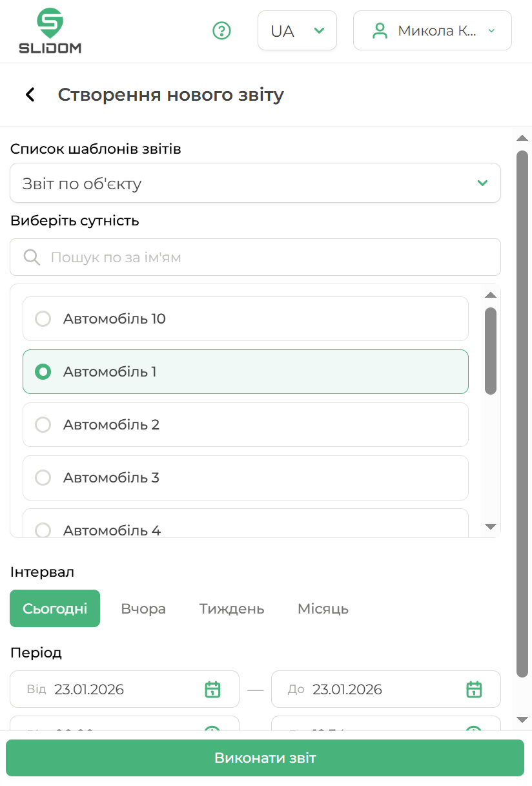Open the 'До' date calendar icon

tap(474, 689)
